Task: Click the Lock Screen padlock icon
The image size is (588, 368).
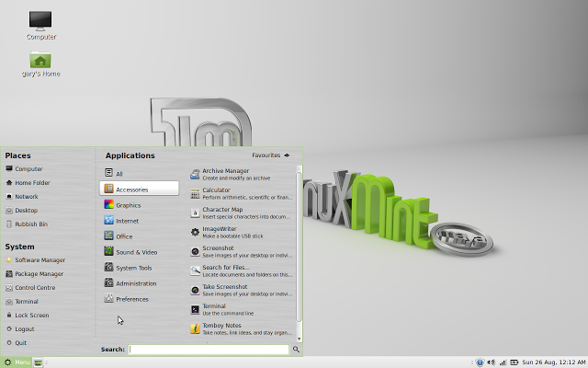Action: click(9, 315)
